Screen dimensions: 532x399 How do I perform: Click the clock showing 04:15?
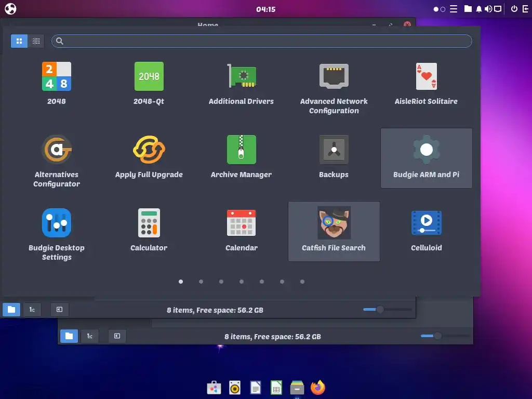coord(265,9)
